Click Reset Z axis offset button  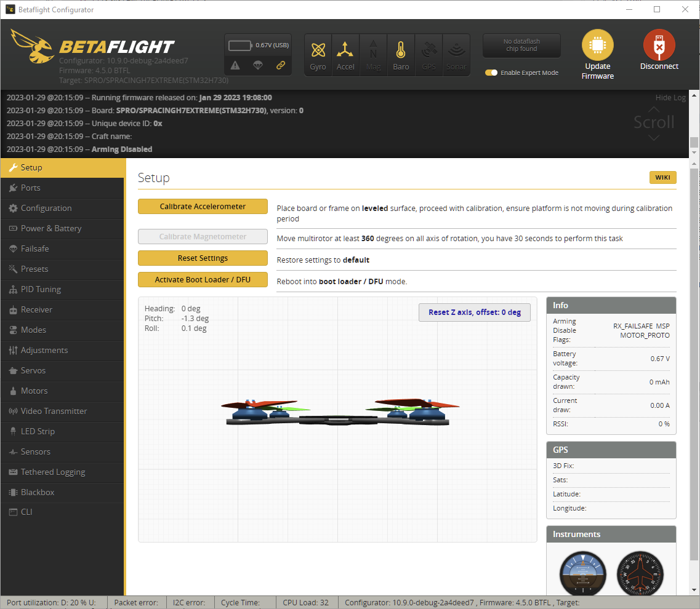(475, 312)
